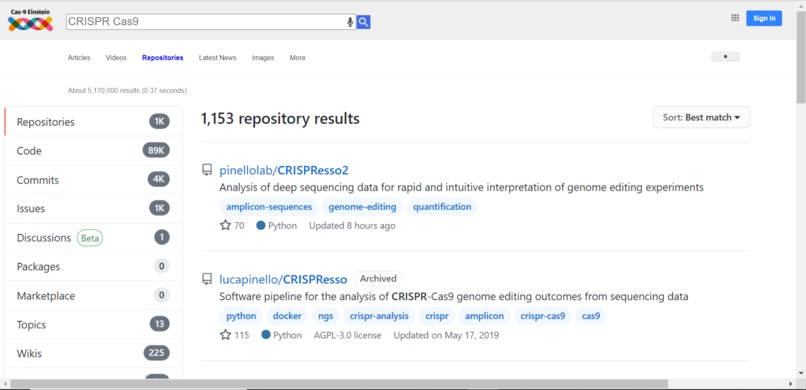Select Issues in the sidebar
This screenshot has height=390, width=806.
(x=93, y=209)
